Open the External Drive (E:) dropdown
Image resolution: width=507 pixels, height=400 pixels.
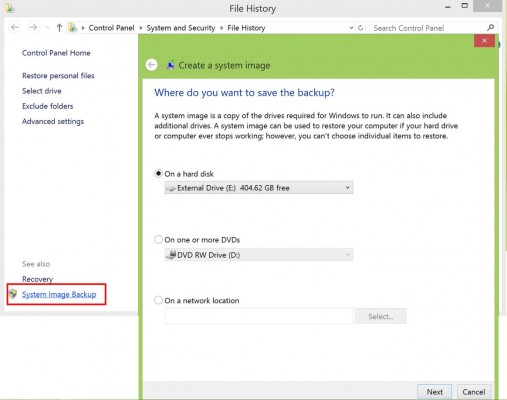click(259, 188)
